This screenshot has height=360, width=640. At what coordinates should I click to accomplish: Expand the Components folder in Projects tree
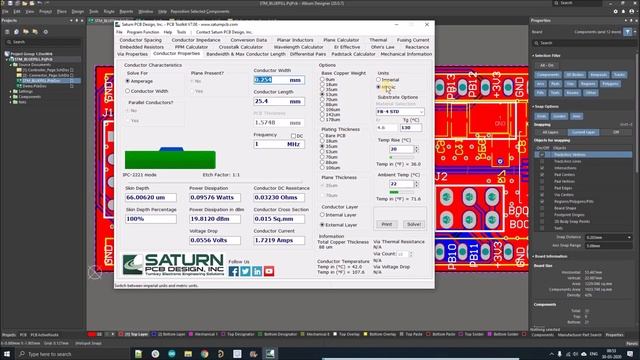coord(11,97)
